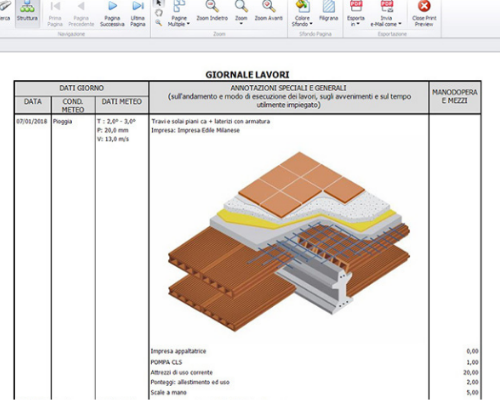Click the 0,00 quantity value
Screen dimensions: 500x400
click(x=472, y=351)
